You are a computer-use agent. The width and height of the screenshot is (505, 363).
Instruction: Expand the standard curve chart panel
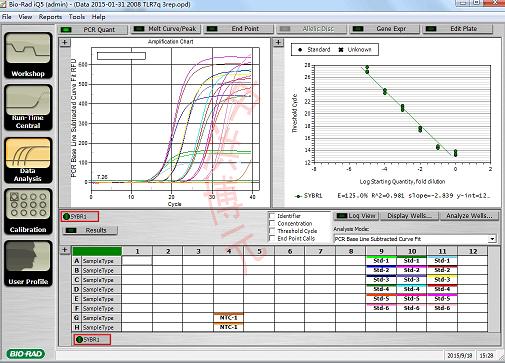click(278, 42)
